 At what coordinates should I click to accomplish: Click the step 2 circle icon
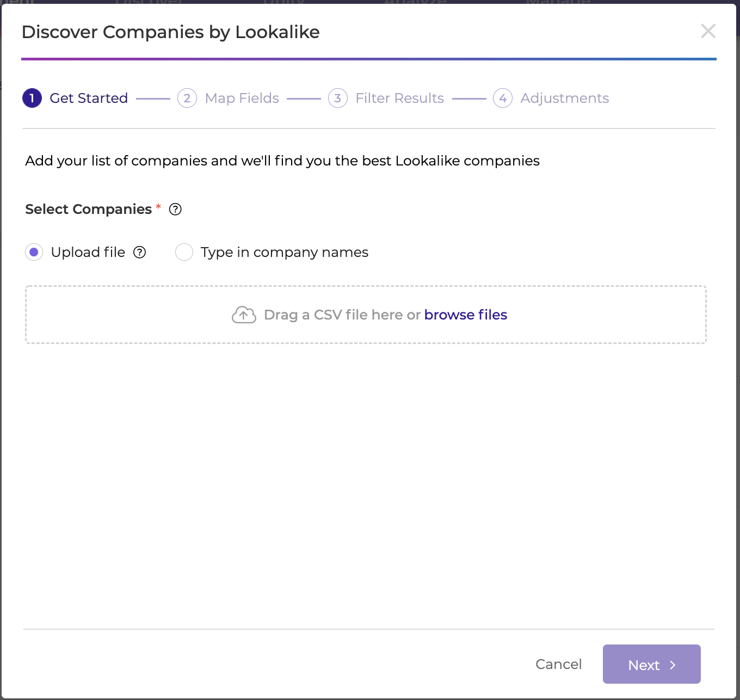click(187, 98)
